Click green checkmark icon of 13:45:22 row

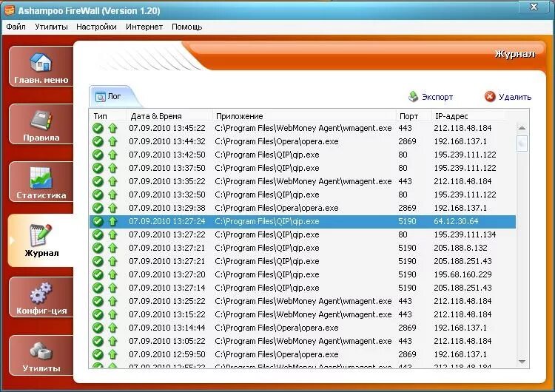(98, 128)
